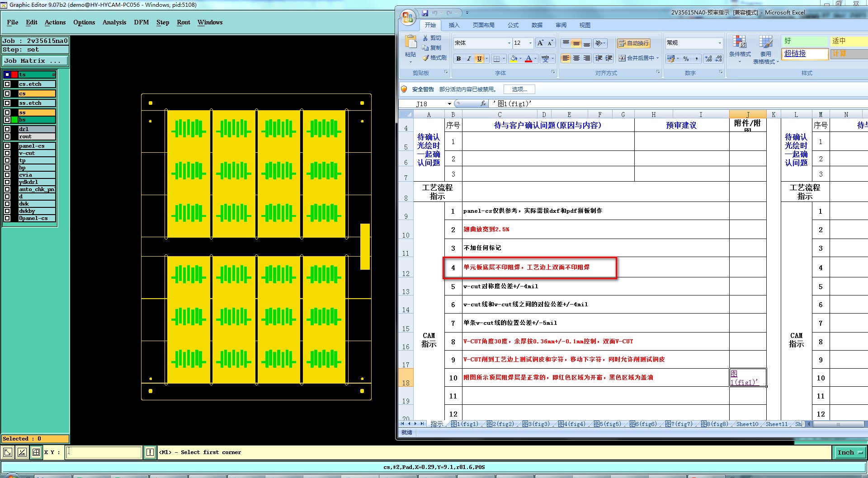Click the 选项... security warning button
868x478 pixels.
pyautogui.click(x=519, y=89)
